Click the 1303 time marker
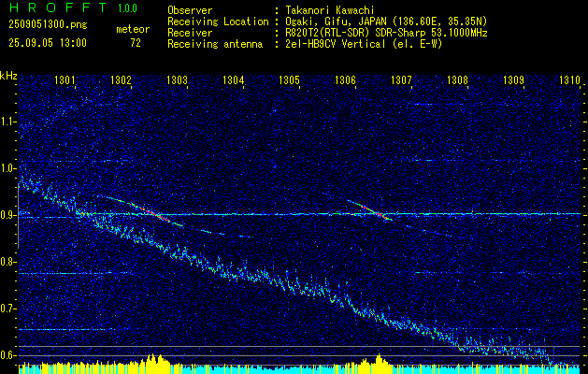The height and width of the screenshot is (374, 588). coord(177,80)
